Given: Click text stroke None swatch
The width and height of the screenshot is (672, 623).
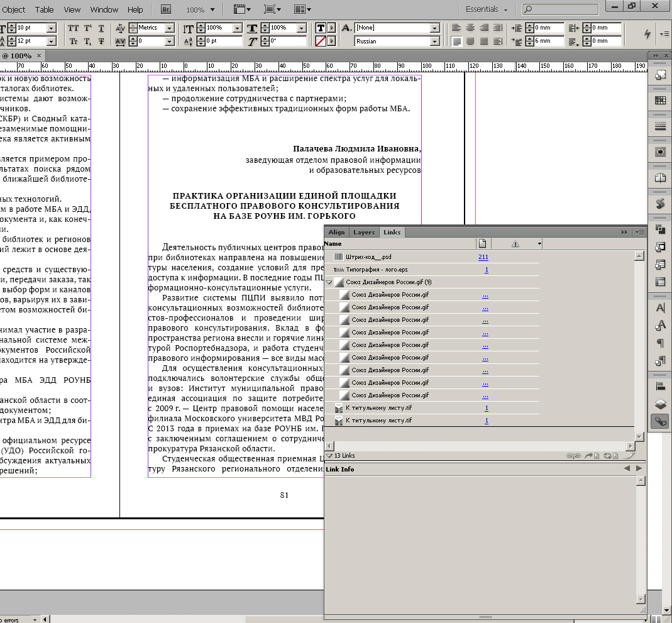Looking at the screenshot, I should pos(320,41).
